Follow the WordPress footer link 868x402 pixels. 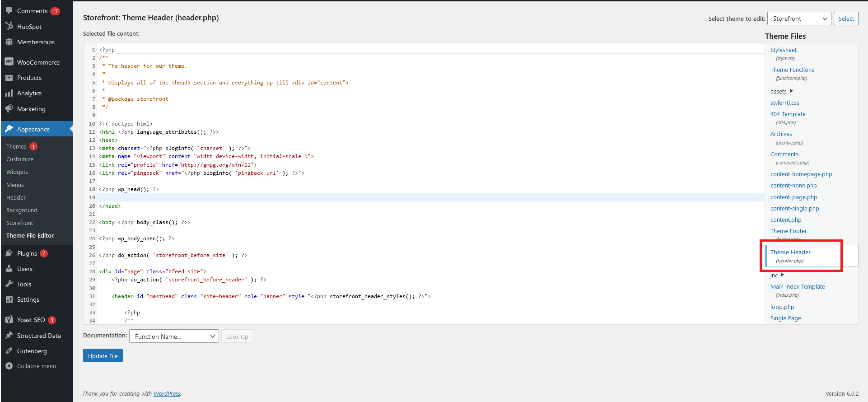(x=167, y=393)
